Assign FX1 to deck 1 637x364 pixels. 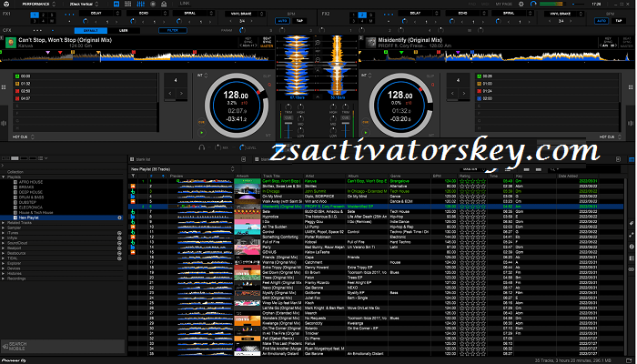[x=35, y=15]
